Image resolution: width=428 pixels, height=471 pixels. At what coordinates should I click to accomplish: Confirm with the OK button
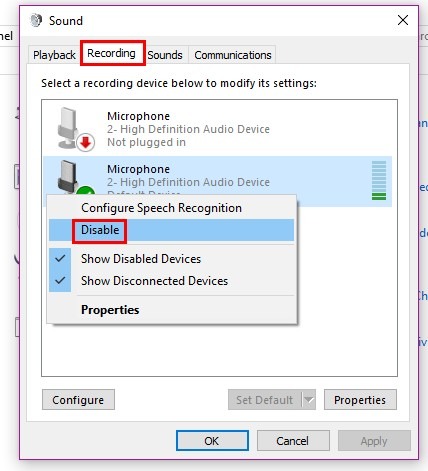212,441
